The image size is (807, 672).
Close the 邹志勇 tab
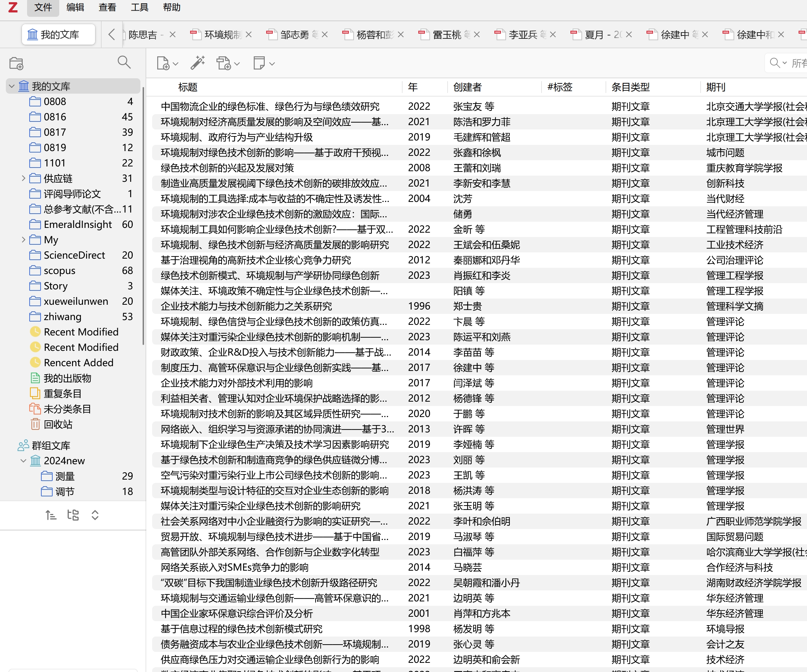tap(325, 35)
